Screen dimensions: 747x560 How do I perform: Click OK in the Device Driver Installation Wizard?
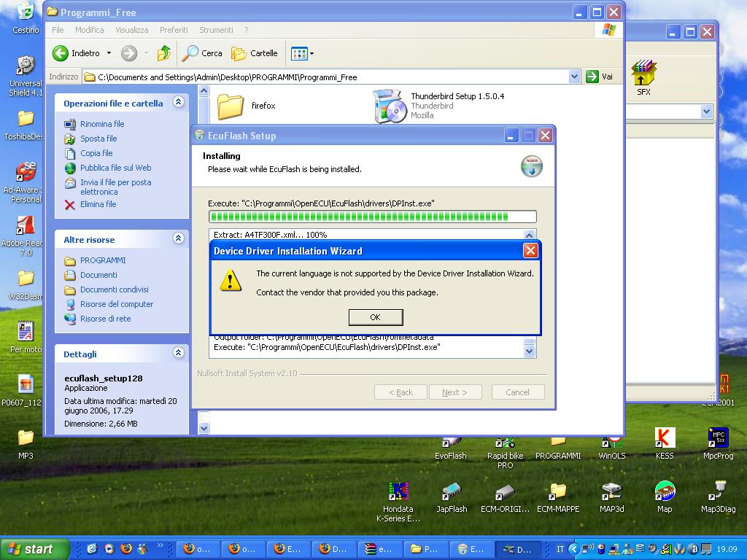376,317
